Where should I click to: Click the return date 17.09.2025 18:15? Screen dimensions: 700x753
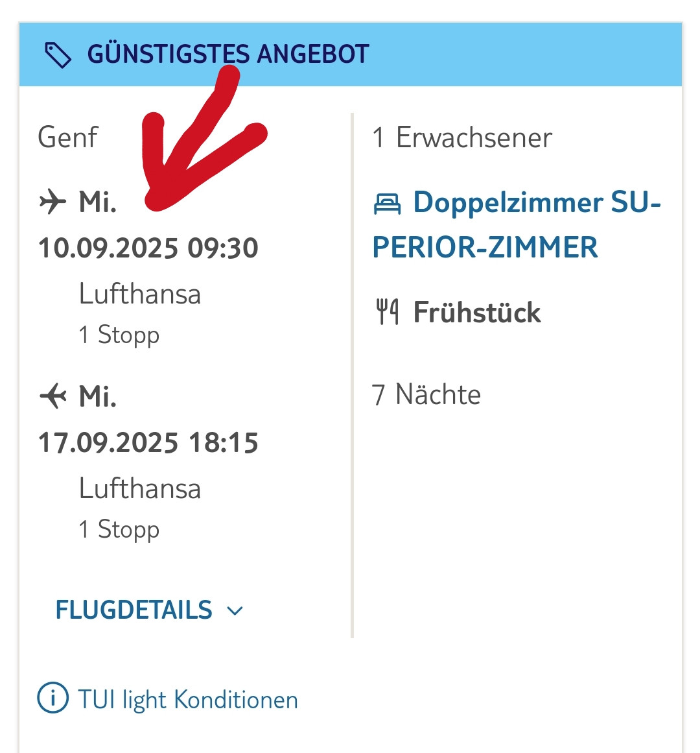[148, 442]
